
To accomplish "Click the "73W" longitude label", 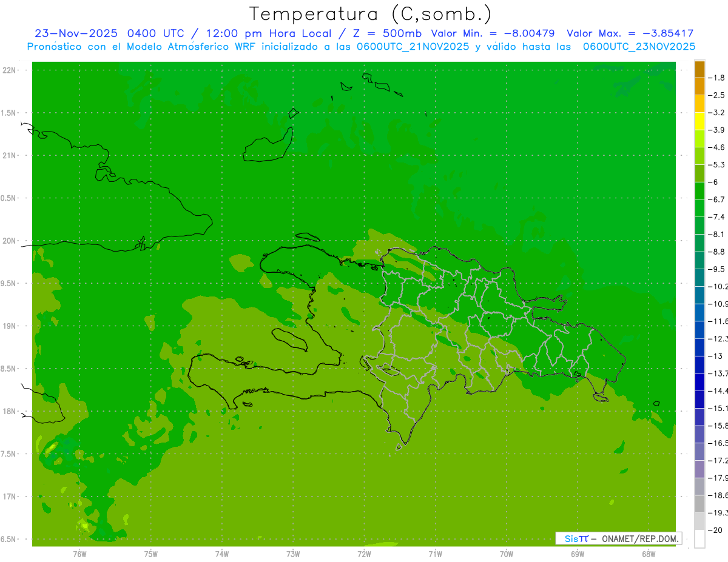I will point(293,554).
